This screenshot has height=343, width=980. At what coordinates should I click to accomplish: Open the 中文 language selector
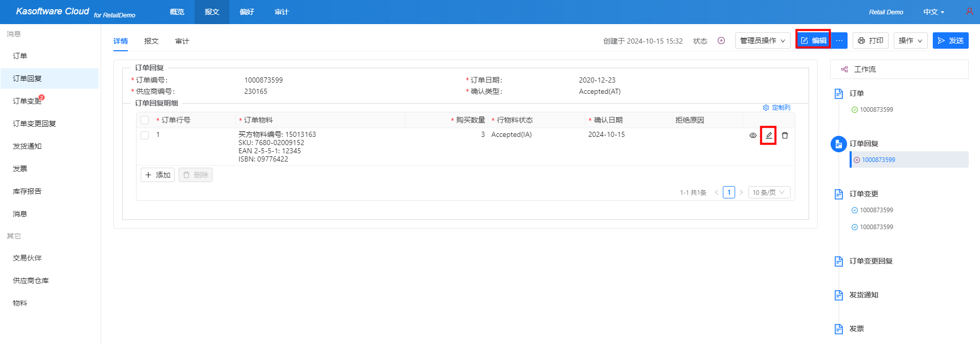(x=933, y=12)
